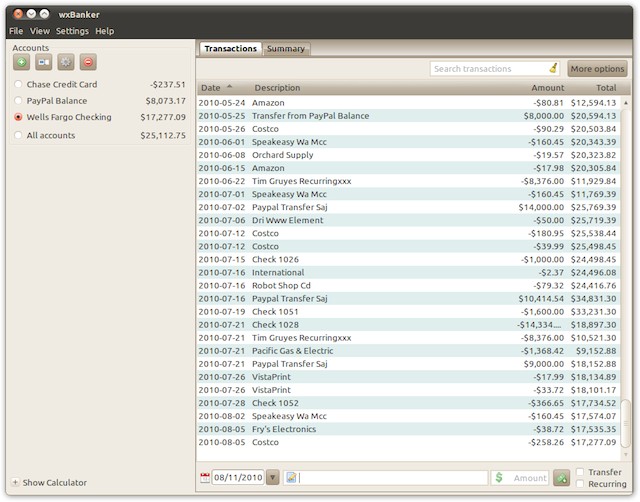Click the scrollbar up arrow
The height and width of the screenshot is (502, 640).
pyautogui.click(x=626, y=103)
